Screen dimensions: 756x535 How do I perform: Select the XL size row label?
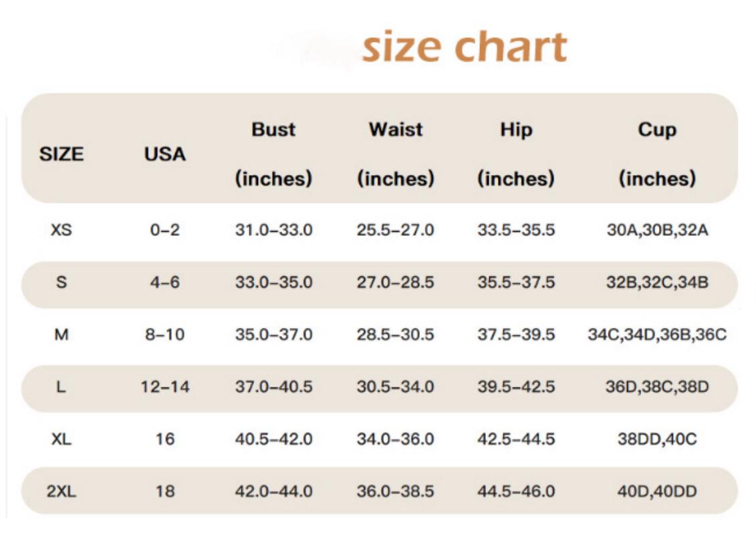61,439
